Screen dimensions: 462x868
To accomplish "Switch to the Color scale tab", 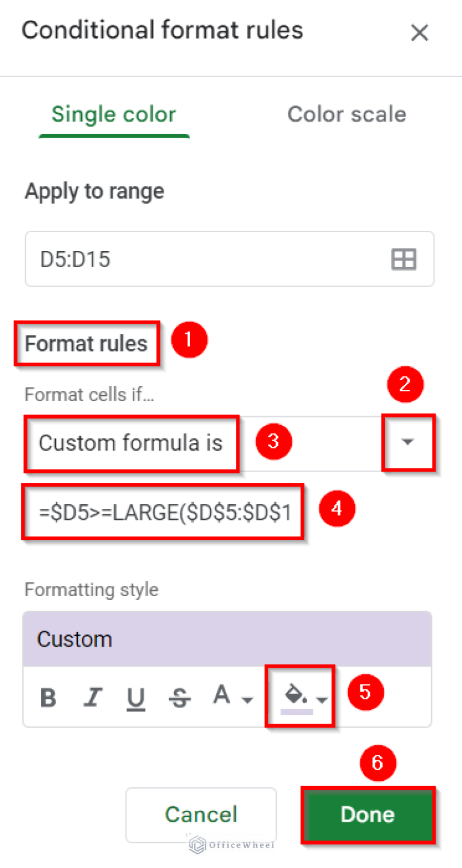I will pyautogui.click(x=346, y=114).
